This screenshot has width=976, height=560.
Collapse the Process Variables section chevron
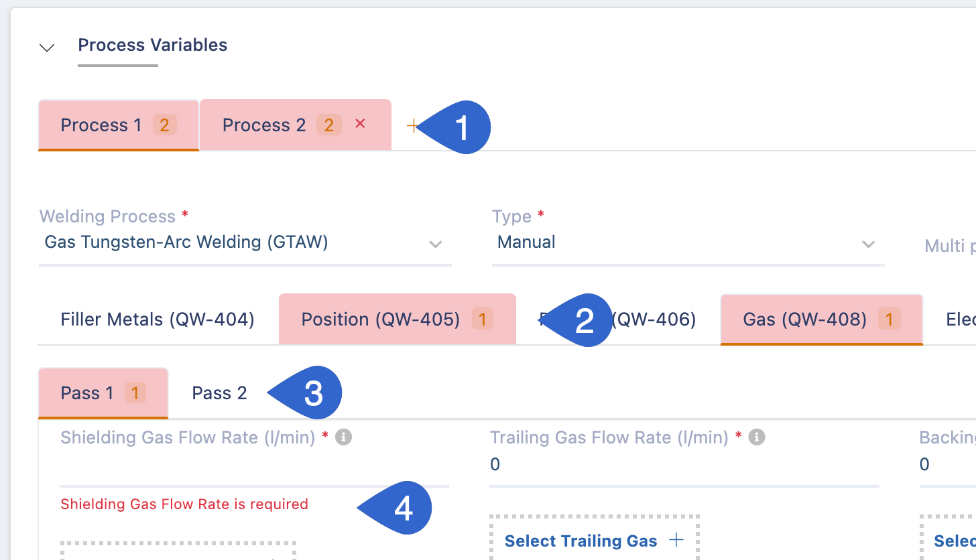pyautogui.click(x=47, y=48)
